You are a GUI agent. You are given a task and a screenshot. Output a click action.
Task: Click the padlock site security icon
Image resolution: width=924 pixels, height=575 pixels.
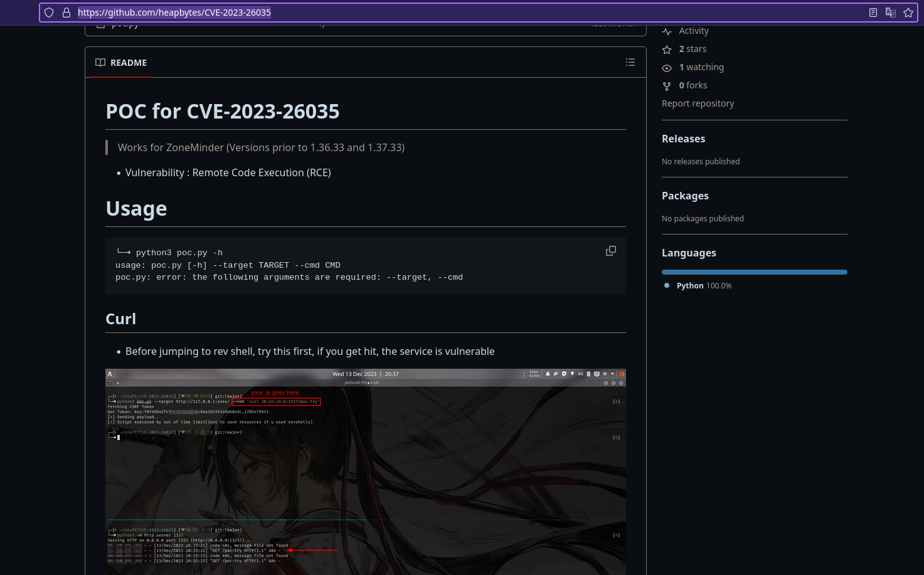[x=66, y=13]
